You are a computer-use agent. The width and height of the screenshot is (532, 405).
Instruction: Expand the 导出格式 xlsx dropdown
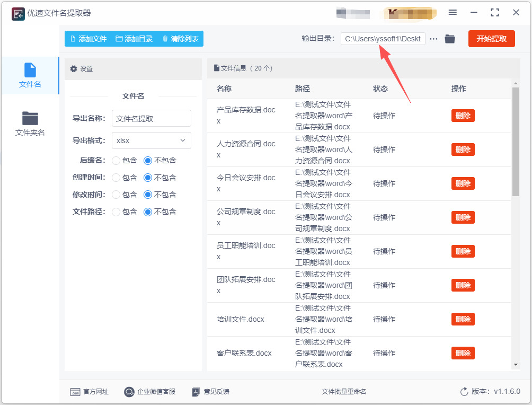coord(152,140)
